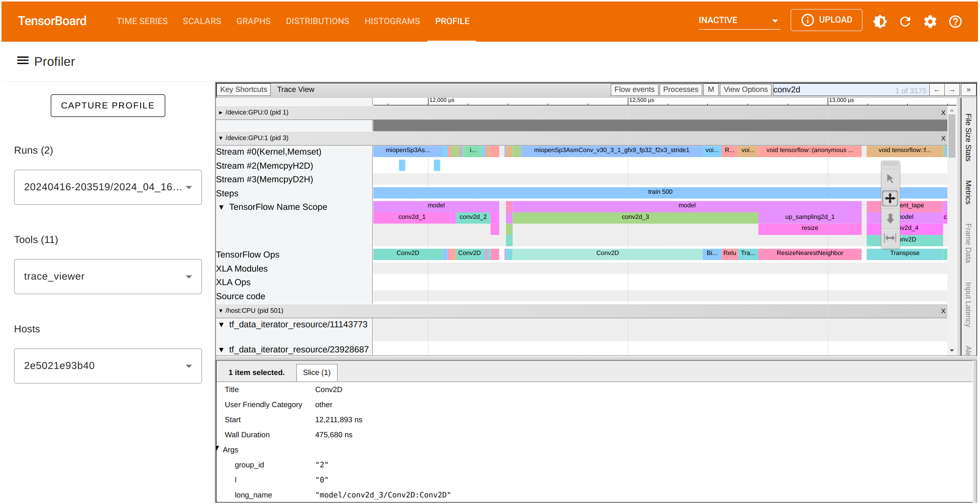
Task: Select the miopenSp3AsmConv_v30 kernel slice
Action: coord(611,151)
